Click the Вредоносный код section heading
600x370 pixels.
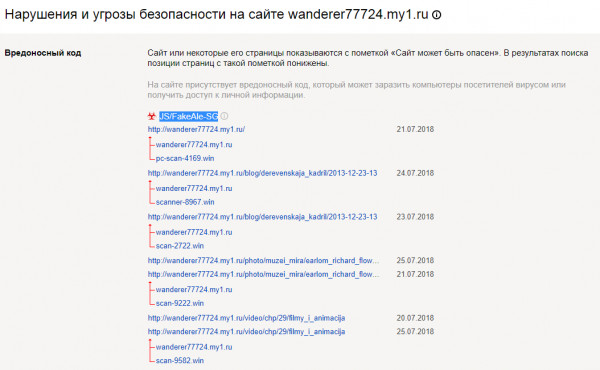[43, 53]
